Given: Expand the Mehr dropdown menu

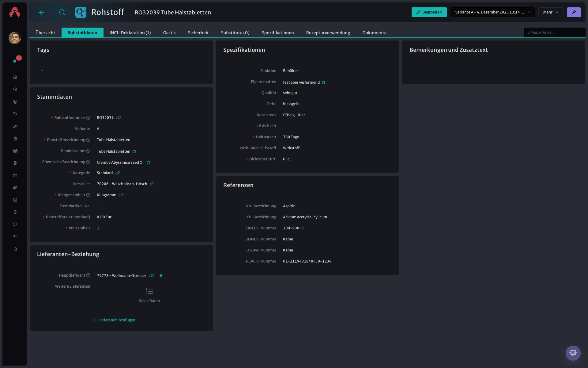Looking at the screenshot, I should (x=551, y=12).
